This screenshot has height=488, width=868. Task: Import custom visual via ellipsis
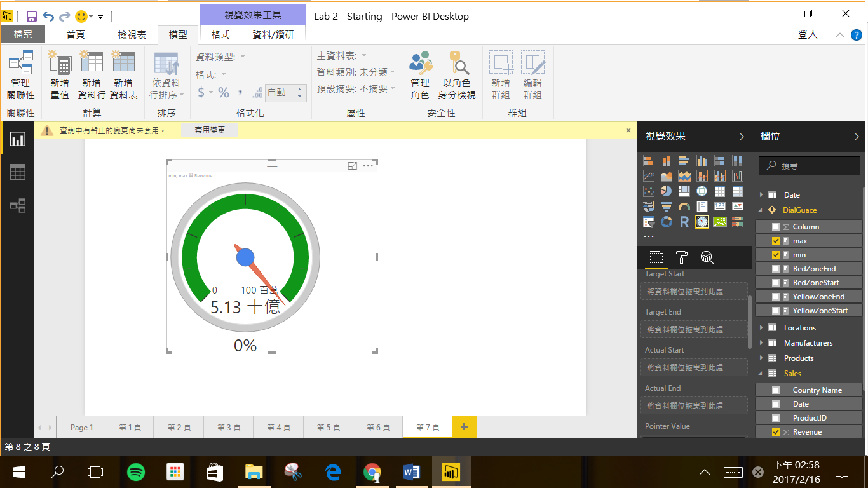(x=649, y=236)
